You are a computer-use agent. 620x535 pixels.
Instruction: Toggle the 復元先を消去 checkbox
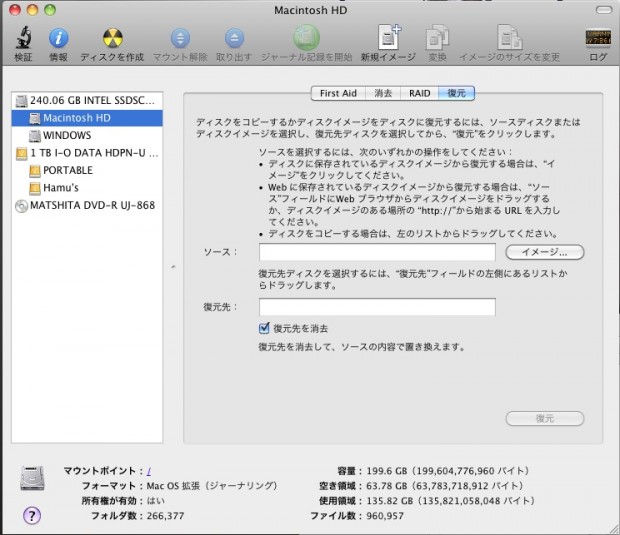(264, 328)
